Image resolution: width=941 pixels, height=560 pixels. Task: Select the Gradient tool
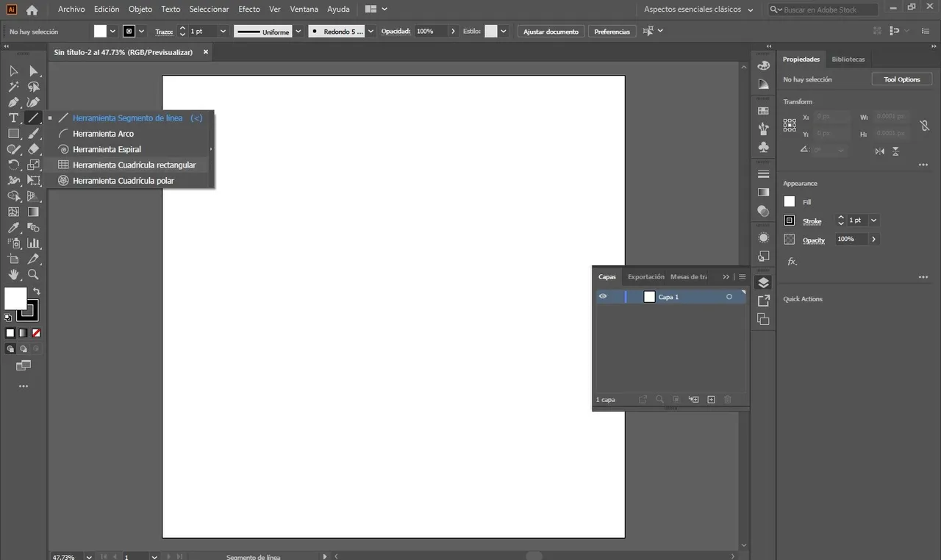tap(33, 212)
